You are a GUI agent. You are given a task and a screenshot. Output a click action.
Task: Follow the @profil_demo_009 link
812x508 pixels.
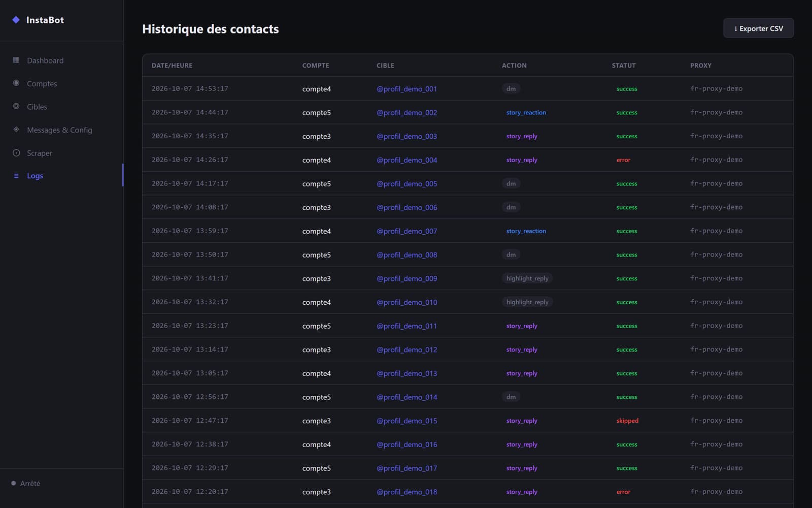click(x=407, y=278)
